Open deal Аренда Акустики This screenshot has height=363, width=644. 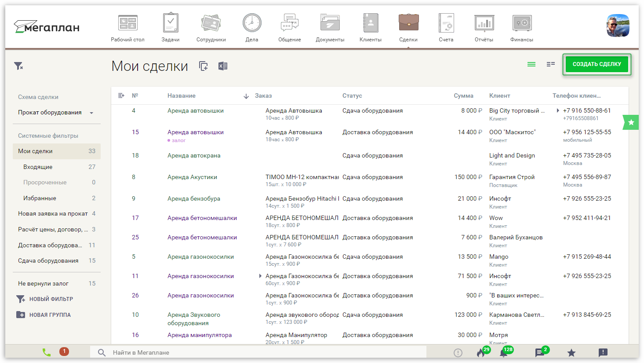coord(192,177)
